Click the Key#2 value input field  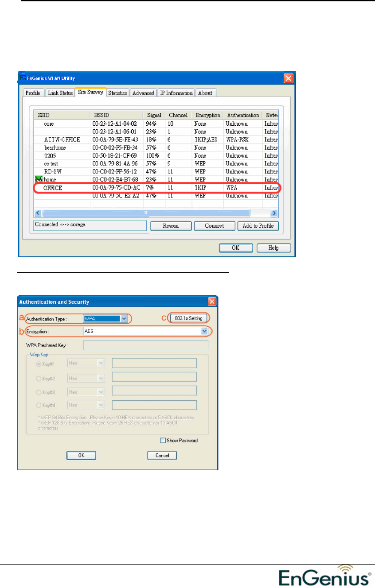coord(154,377)
